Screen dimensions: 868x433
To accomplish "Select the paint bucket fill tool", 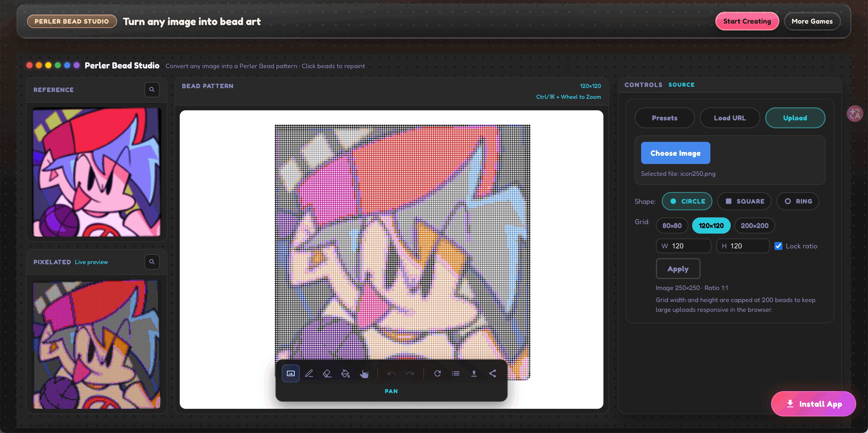I will (345, 373).
